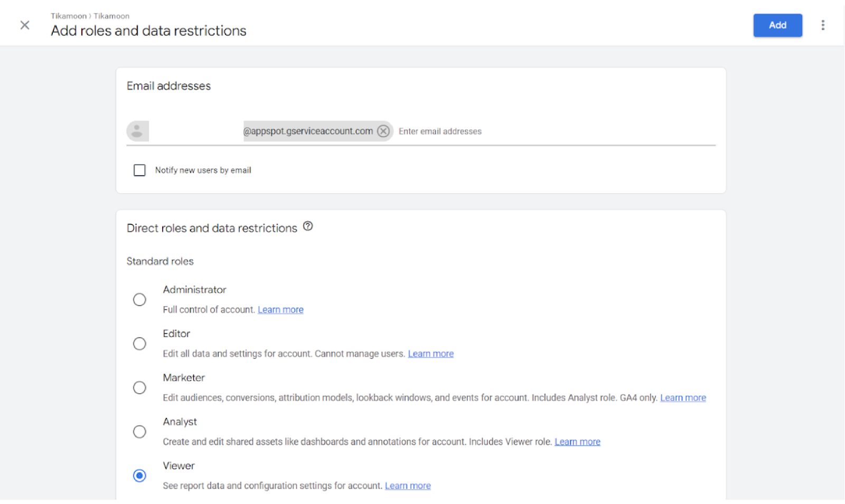Click the Viewer role label
This screenshot has width=845, height=504.
(x=179, y=466)
